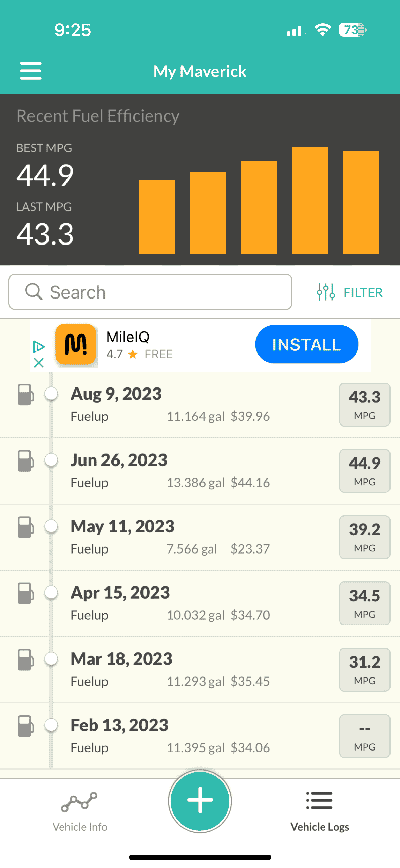Tap the AdChoices triangle icon
The height and width of the screenshot is (868, 400).
(39, 346)
